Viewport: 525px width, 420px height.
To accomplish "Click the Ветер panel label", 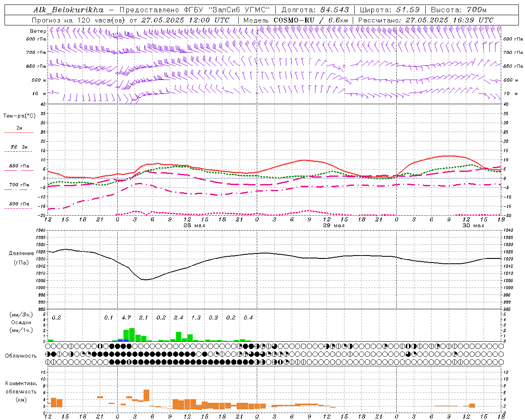I will 38,31.
